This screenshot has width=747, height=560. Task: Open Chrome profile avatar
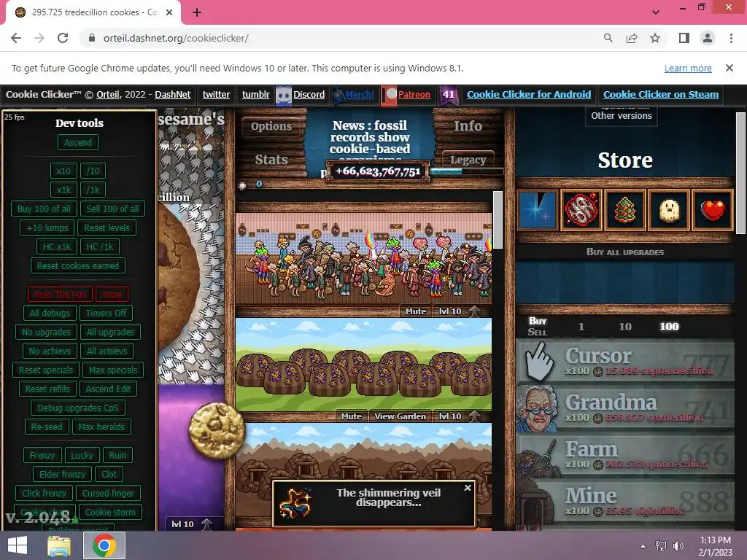point(708,38)
